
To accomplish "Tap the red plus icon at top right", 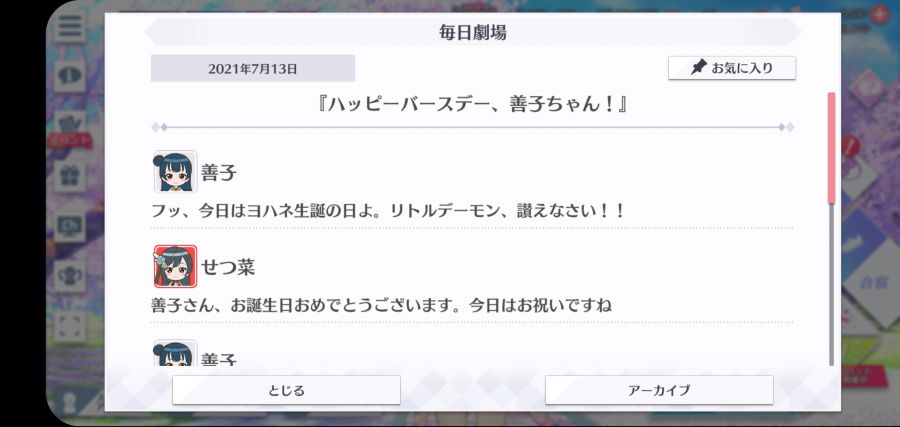I will [879, 15].
